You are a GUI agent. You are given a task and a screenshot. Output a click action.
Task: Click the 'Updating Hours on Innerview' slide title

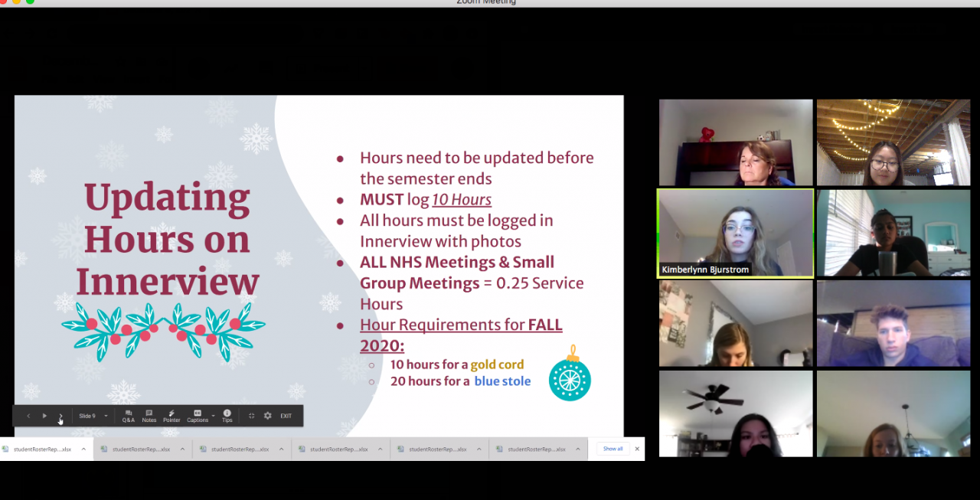click(x=167, y=240)
